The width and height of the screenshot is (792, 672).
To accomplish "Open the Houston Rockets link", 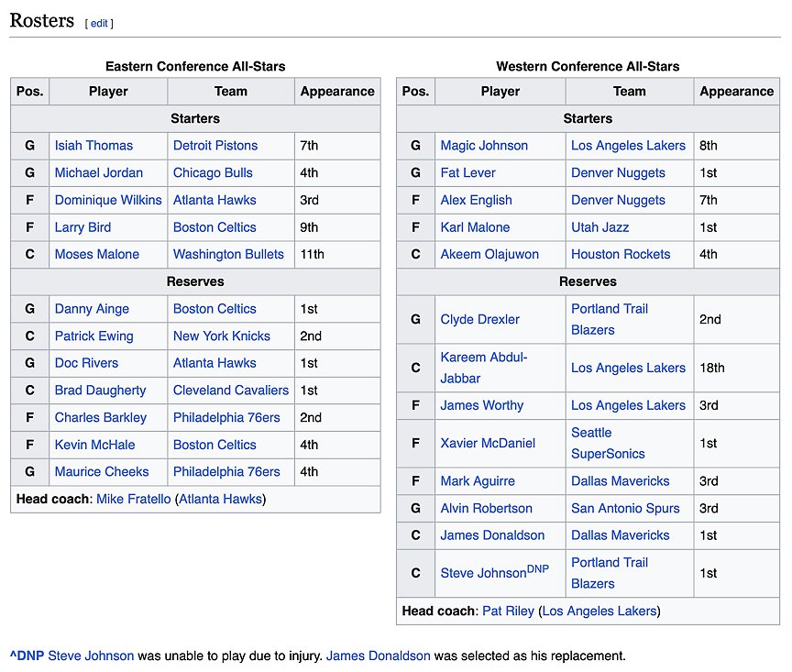I will tap(621, 254).
